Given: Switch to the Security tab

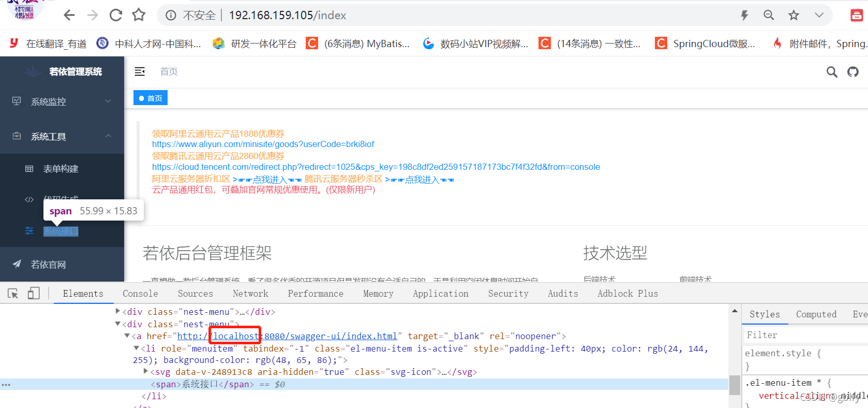Looking at the screenshot, I should (508, 294).
